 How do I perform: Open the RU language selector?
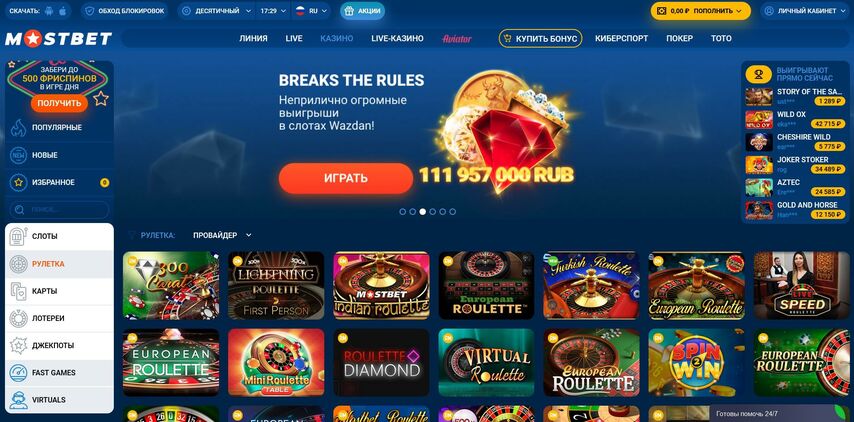coord(311,11)
